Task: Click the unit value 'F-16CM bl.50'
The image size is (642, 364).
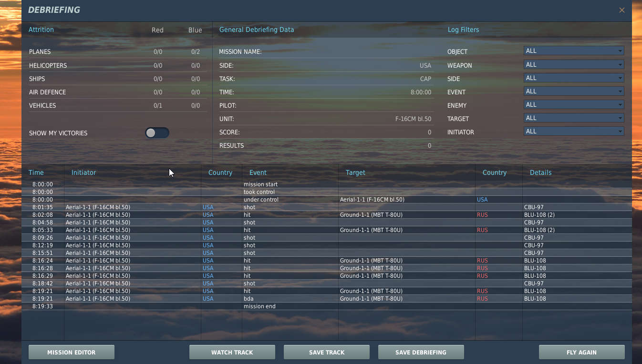Action: point(413,119)
